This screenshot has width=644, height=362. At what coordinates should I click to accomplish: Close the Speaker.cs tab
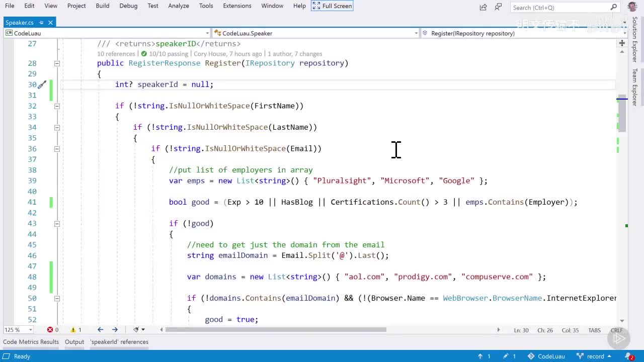point(51,22)
